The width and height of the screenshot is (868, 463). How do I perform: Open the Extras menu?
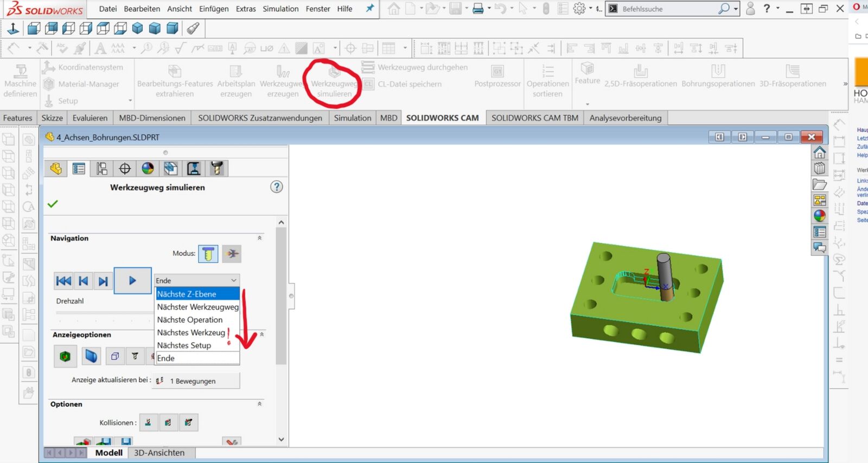click(x=246, y=9)
